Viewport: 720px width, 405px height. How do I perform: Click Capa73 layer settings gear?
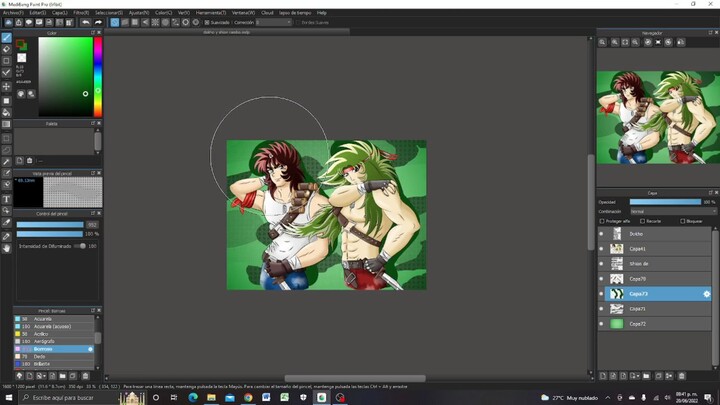click(707, 294)
